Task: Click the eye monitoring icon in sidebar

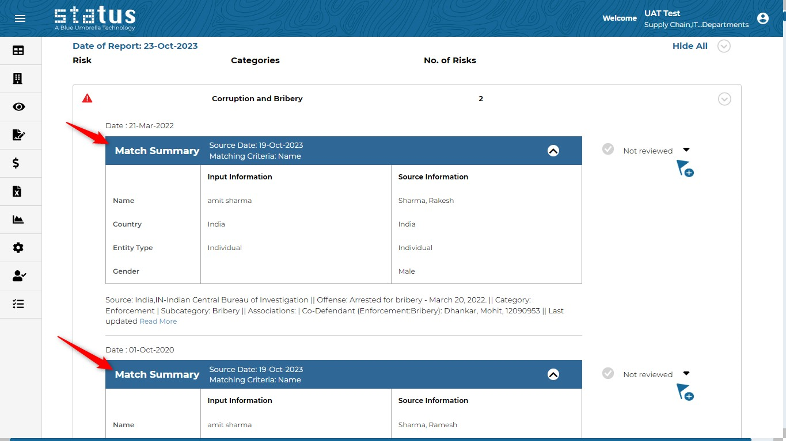Action: (x=18, y=107)
